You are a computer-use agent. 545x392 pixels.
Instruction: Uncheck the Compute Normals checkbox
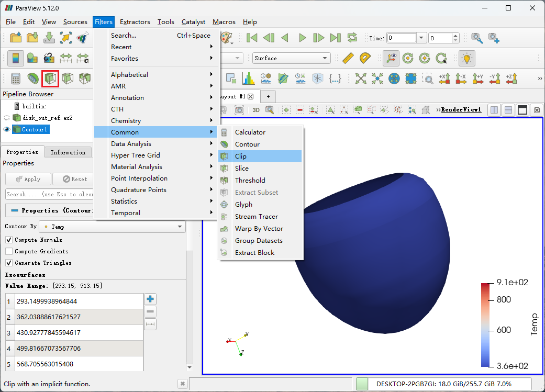coord(9,240)
